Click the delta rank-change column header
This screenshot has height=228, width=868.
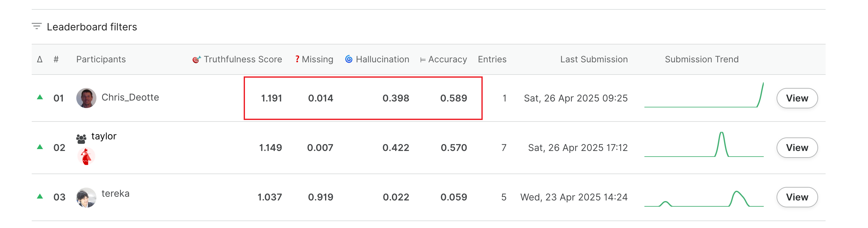tap(40, 59)
